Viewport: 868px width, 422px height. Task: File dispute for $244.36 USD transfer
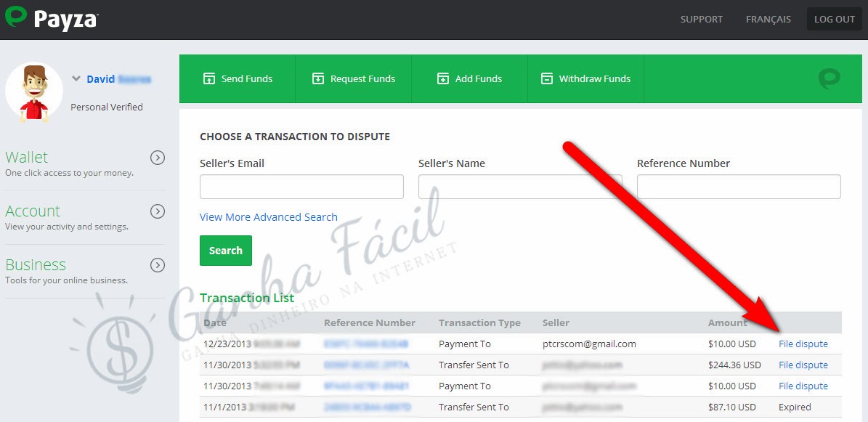[x=803, y=365]
